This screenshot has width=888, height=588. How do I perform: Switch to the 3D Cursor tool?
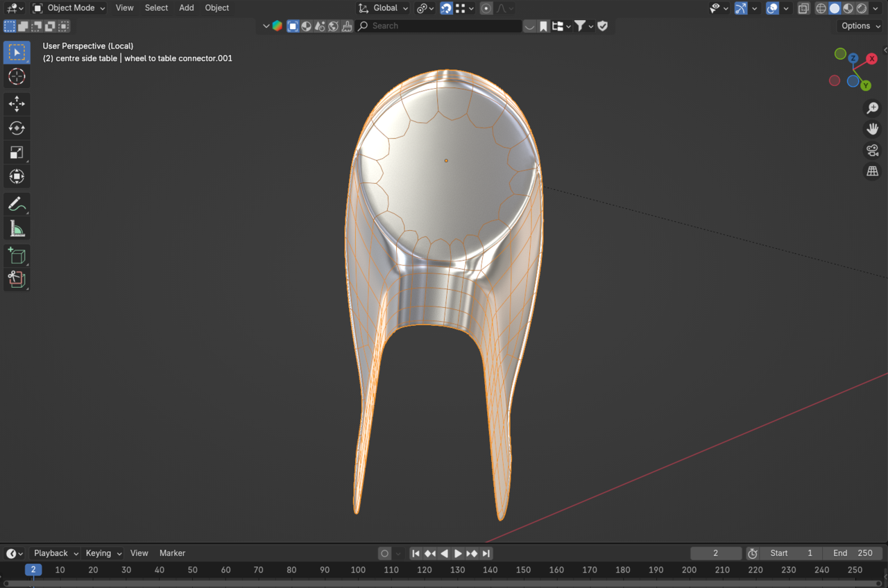click(x=17, y=77)
